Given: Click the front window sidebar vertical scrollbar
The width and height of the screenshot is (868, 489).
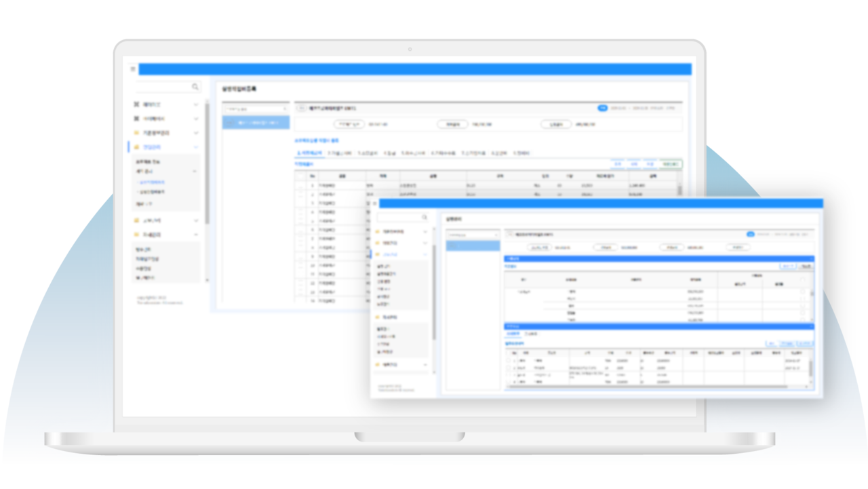Looking at the screenshot, I should pos(435,292).
